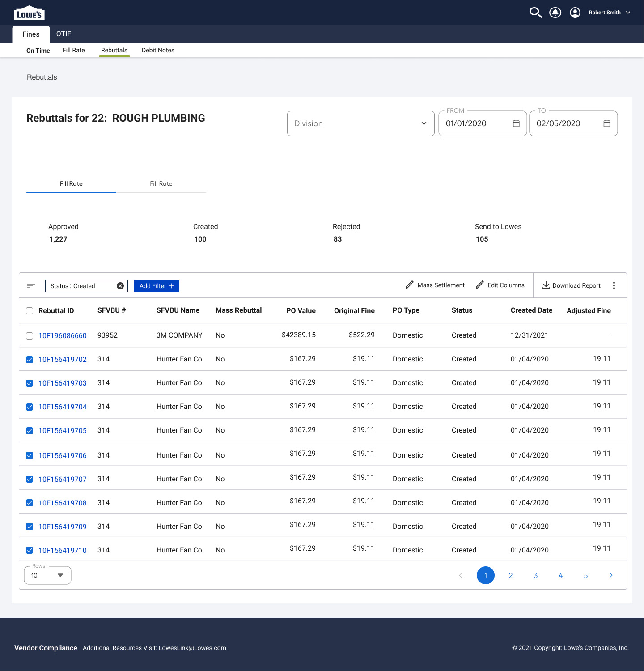The width and height of the screenshot is (644, 671).
Task: Uncheck the row 10F156419709 checkbox
Action: (x=30, y=527)
